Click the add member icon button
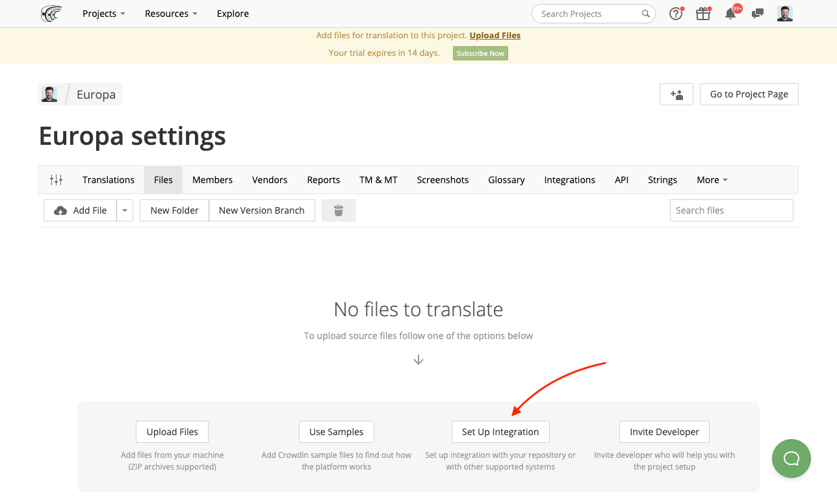The image size is (837, 504). click(676, 94)
